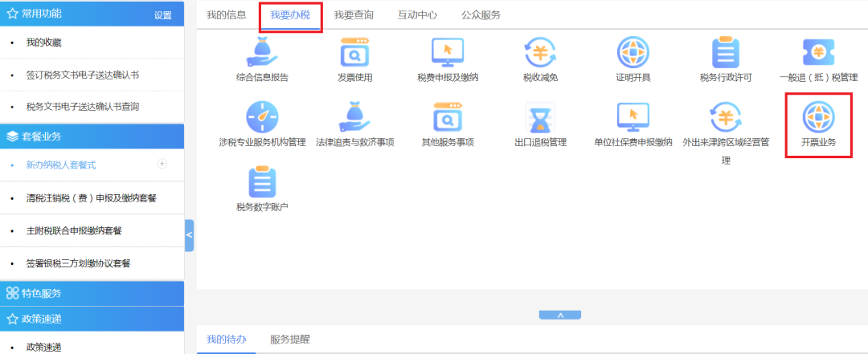Switch to the 互动中心 tab
Viewport: 868px width, 354px height.
[418, 14]
